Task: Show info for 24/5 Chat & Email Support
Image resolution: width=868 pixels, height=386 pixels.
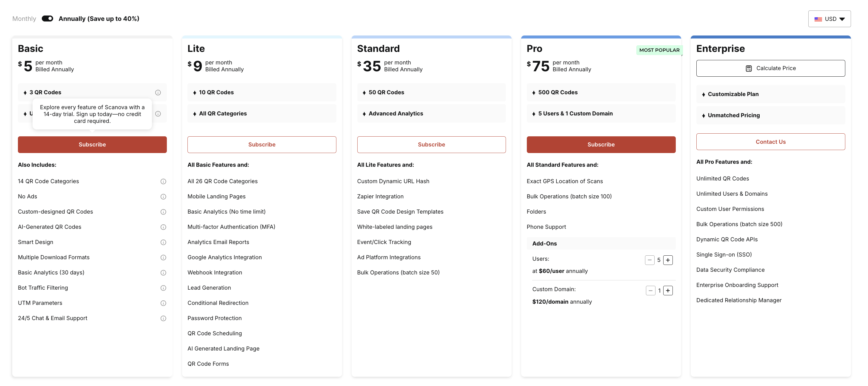Action: (x=164, y=318)
